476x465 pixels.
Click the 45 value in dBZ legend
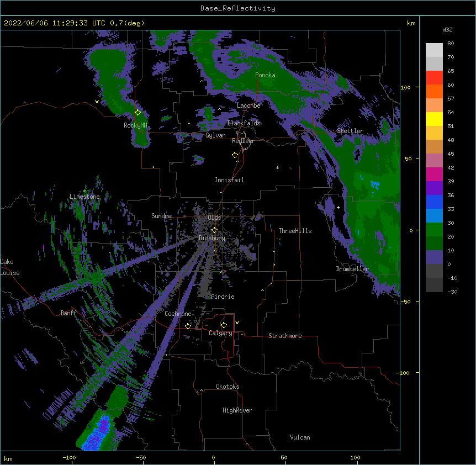(451, 154)
